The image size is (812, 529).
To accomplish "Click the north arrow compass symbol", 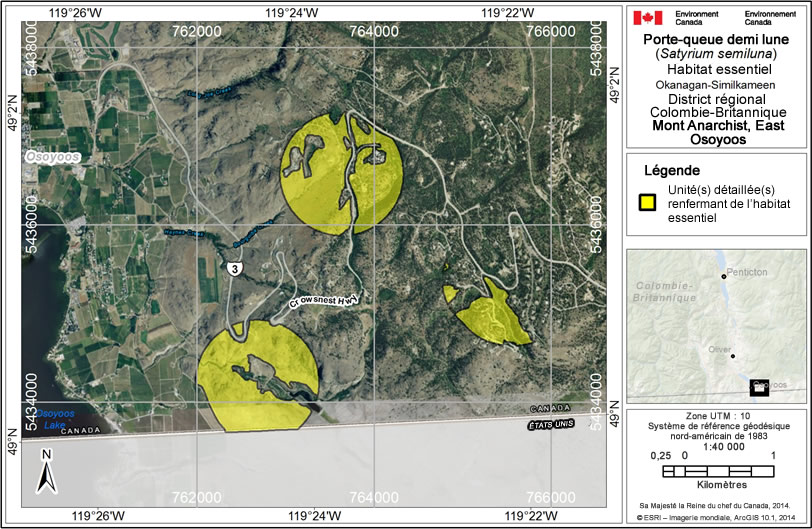I will point(45,470).
